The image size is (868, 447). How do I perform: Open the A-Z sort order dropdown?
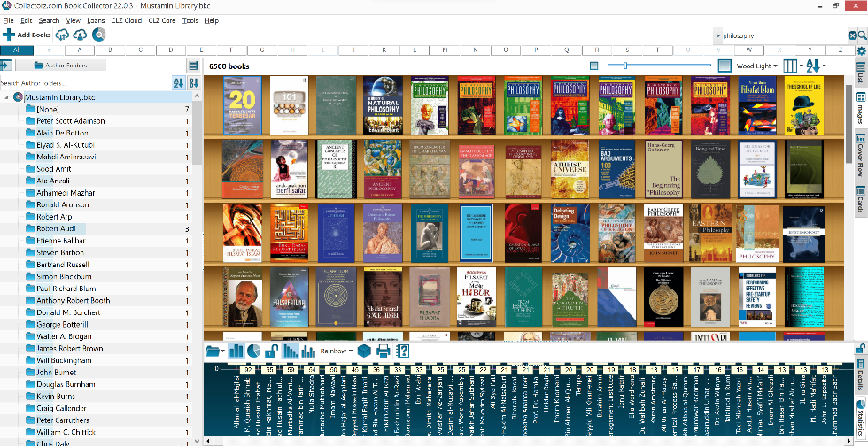[x=817, y=66]
